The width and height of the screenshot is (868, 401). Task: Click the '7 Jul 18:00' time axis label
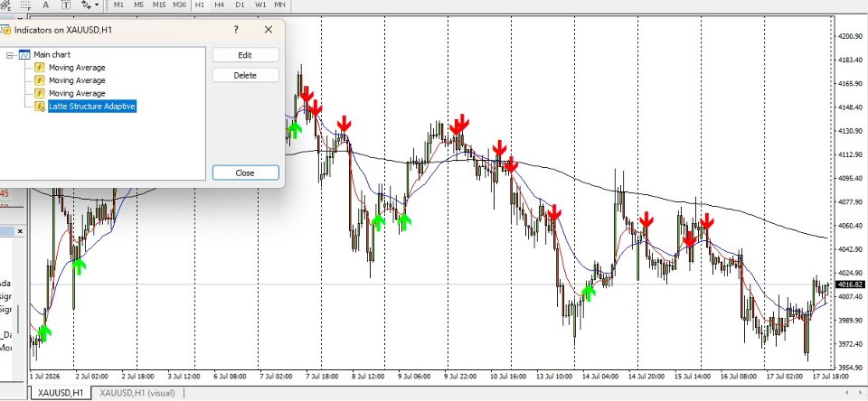pos(322,376)
